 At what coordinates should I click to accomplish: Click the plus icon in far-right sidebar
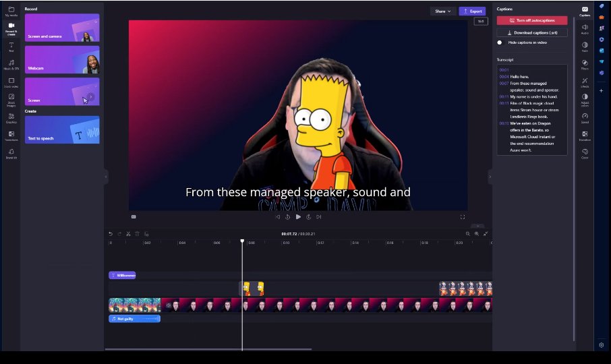[602, 91]
